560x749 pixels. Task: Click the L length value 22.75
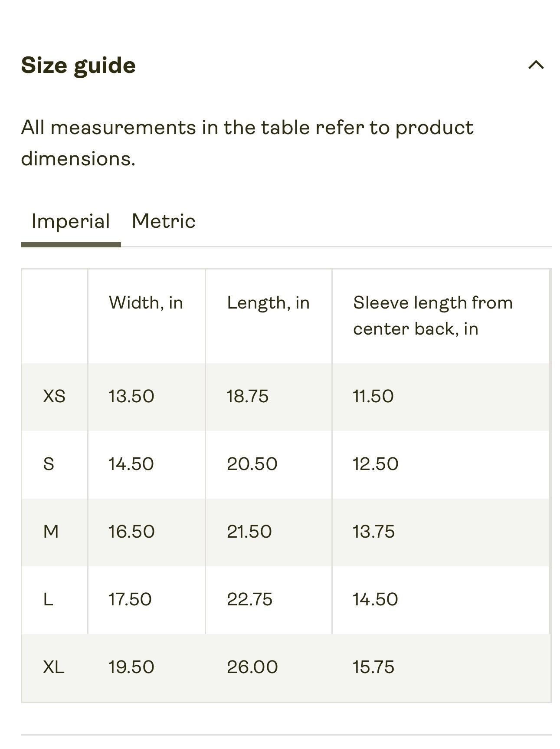point(249,599)
